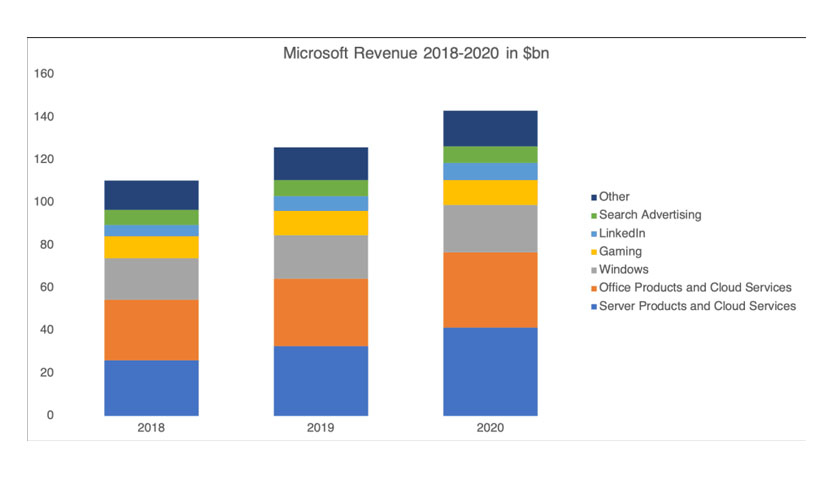Click the 80 y-axis value
Image resolution: width=815 pixels, height=492 pixels.
click(x=47, y=244)
